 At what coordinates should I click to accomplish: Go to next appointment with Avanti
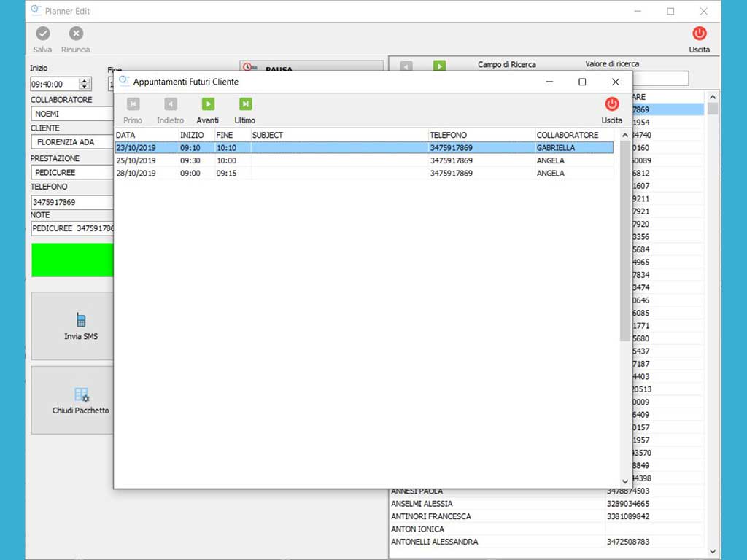tap(208, 104)
